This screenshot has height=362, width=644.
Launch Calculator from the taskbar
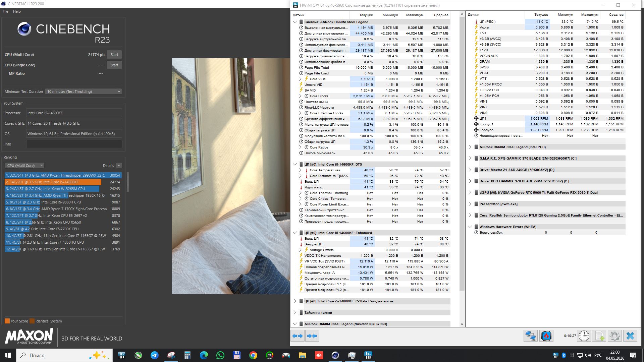(187, 355)
